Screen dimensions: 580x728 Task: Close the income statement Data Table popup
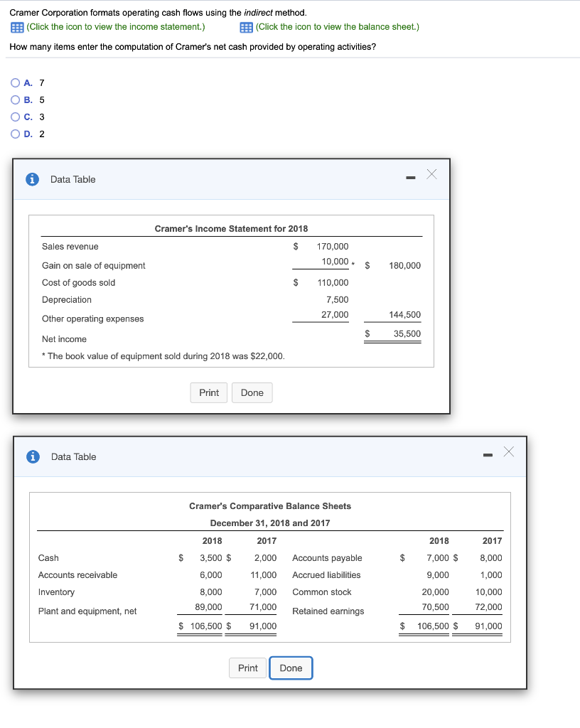(x=431, y=173)
